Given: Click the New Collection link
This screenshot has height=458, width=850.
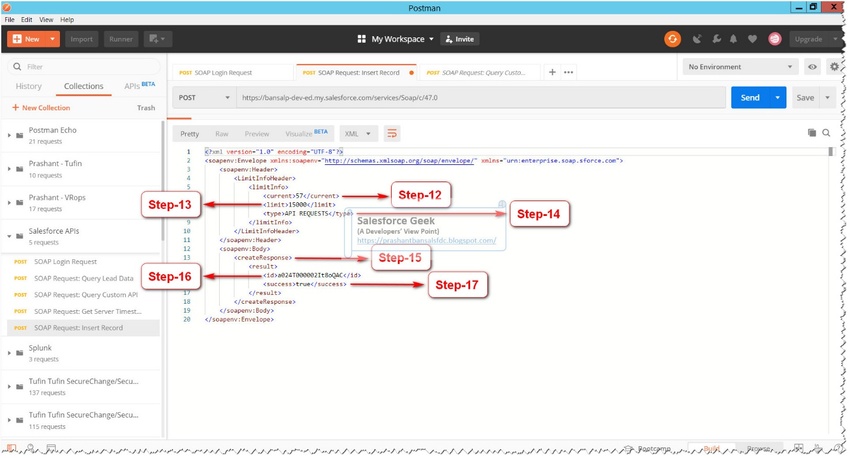Looking at the screenshot, I should [41, 108].
